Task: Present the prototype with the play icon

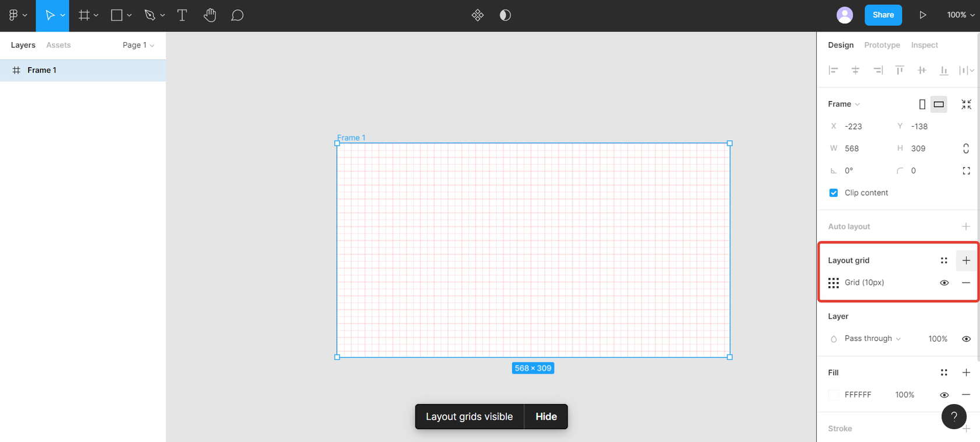Action: [x=922, y=15]
